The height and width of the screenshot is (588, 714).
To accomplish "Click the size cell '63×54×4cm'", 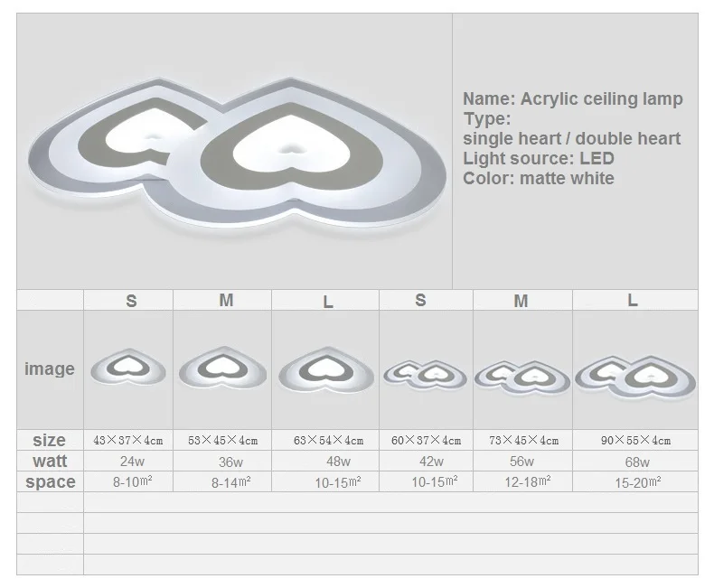I will tap(328, 441).
